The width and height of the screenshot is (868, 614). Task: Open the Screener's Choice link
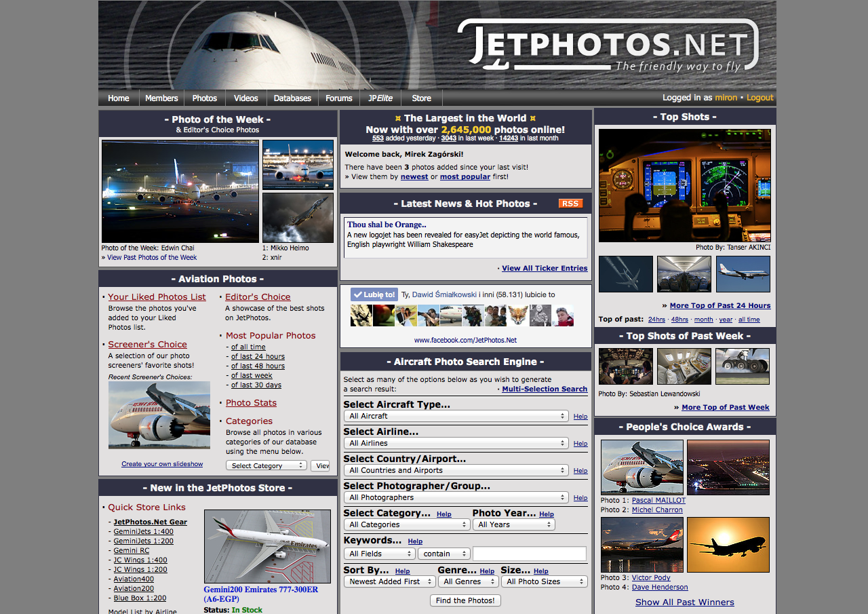[147, 344]
